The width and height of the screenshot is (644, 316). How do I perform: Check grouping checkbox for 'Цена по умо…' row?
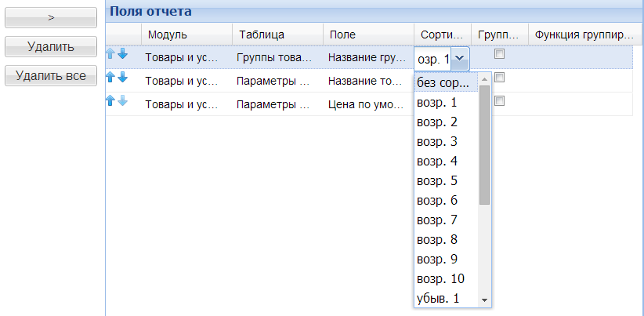tap(499, 101)
